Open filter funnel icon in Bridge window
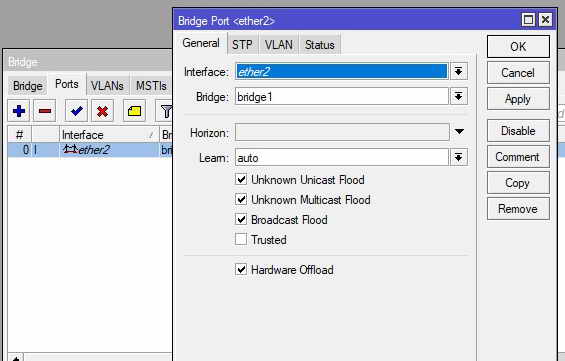Image resolution: width=565 pixels, height=361 pixels. [x=165, y=111]
